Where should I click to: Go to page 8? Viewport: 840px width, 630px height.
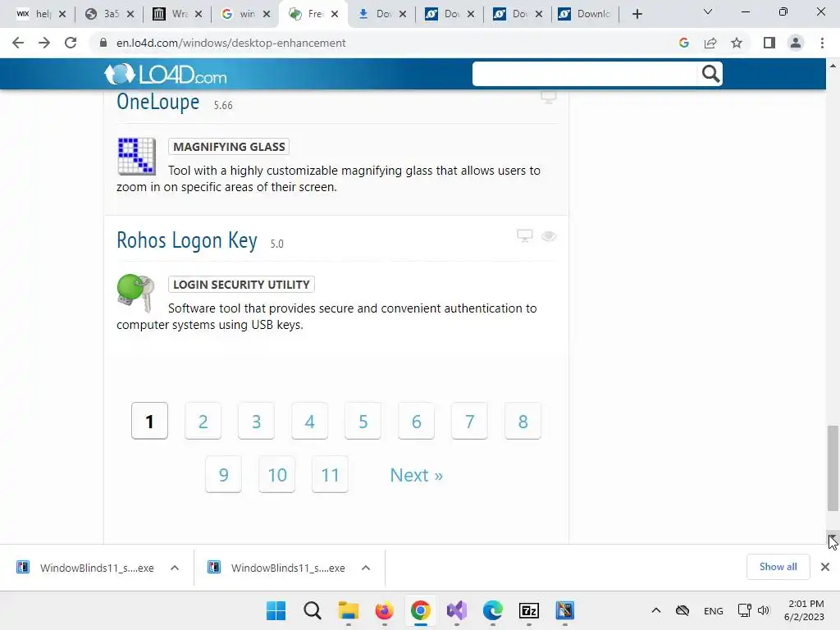pyautogui.click(x=523, y=421)
